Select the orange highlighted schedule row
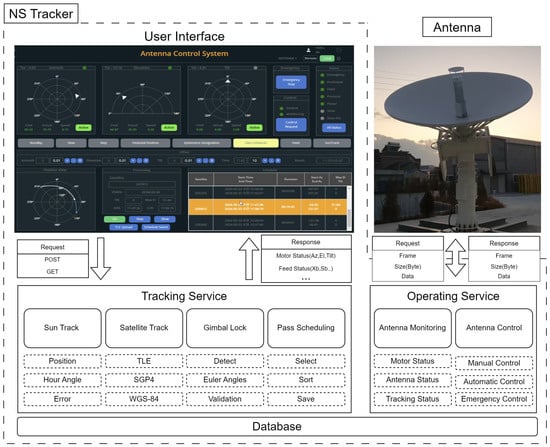 click(x=268, y=207)
